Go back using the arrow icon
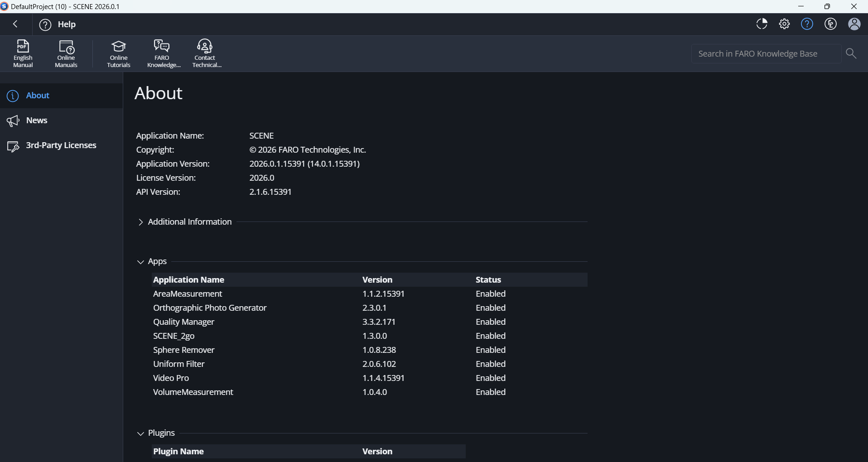The width and height of the screenshot is (868, 462). pyautogui.click(x=15, y=24)
